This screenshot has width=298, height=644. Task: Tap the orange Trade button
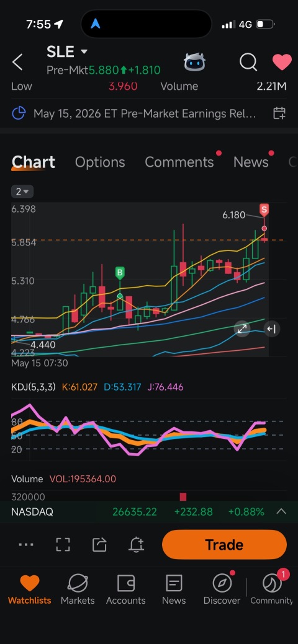pyautogui.click(x=224, y=545)
